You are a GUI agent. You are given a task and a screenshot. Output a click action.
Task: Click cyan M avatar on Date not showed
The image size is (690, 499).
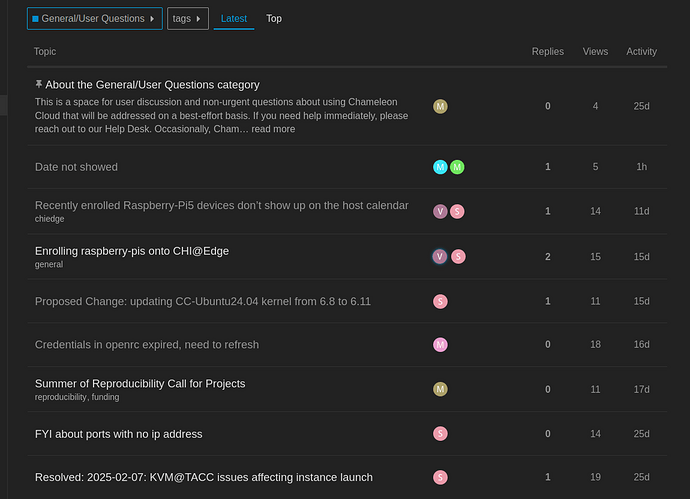tap(440, 167)
